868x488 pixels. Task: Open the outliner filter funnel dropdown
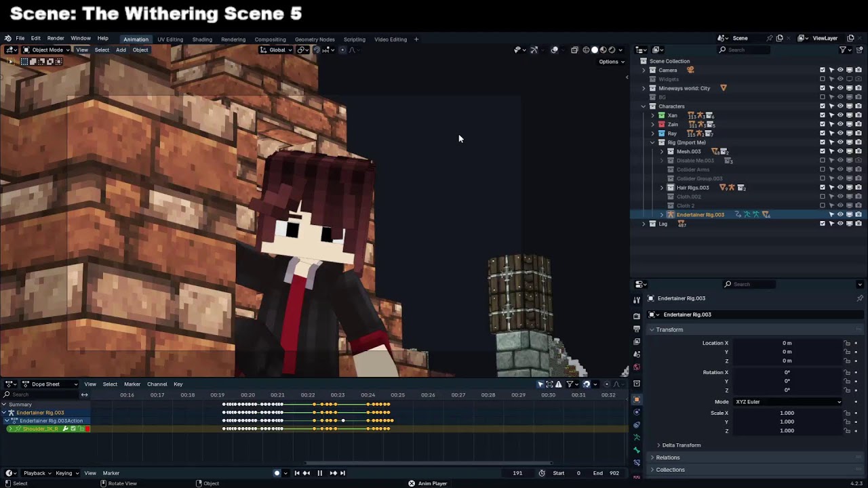click(845, 49)
